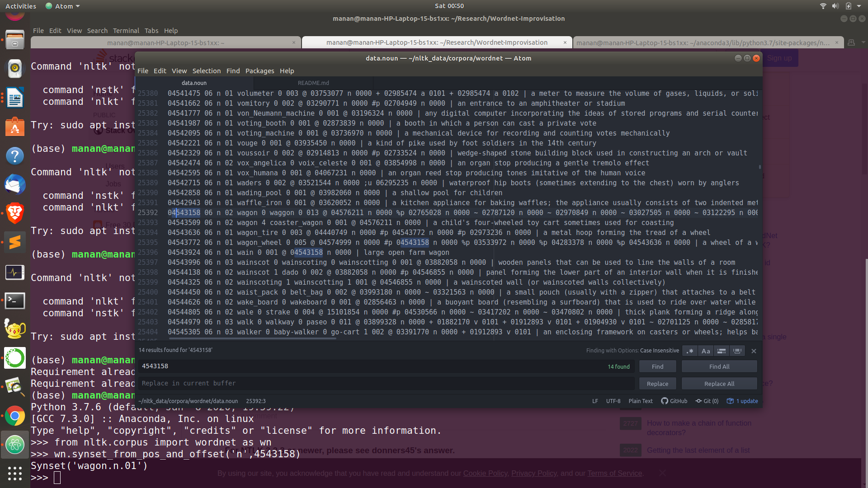
Task: Change Plain Text grammar selector
Action: pyautogui.click(x=640, y=401)
